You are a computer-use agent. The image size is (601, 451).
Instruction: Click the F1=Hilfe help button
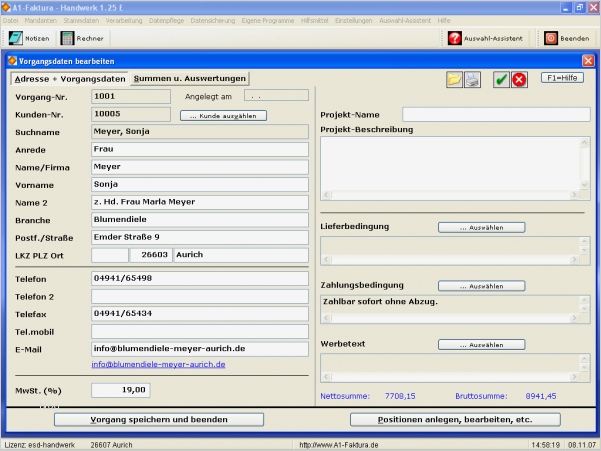click(x=562, y=77)
